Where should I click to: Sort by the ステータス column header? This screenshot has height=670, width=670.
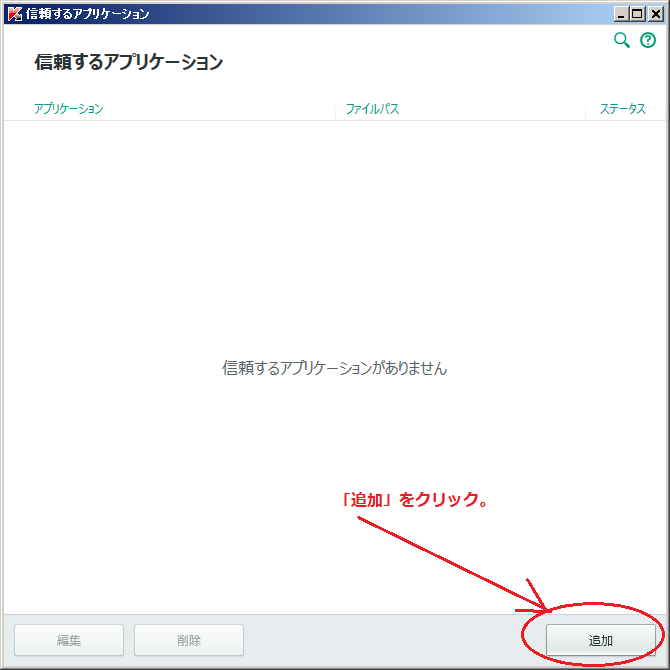pyautogui.click(x=622, y=109)
